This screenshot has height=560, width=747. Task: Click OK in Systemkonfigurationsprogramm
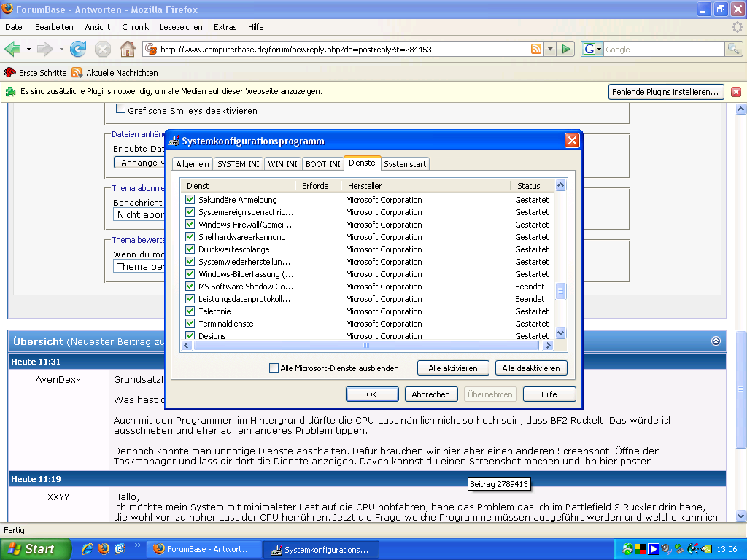tap(372, 394)
